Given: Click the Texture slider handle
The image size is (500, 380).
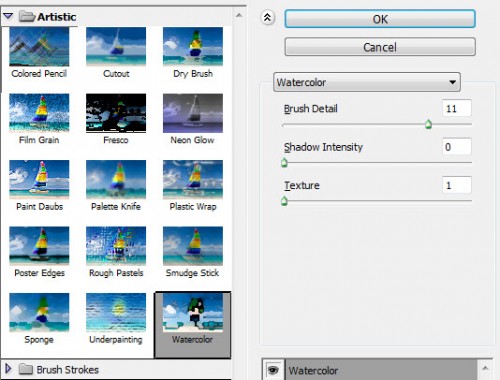Looking at the screenshot, I should [284, 201].
